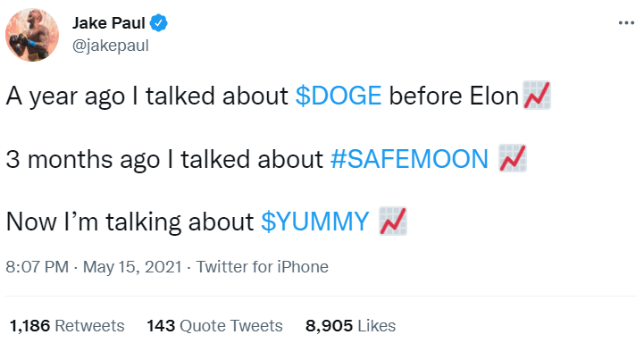Viewport: 644px width, 343px height.
Task: Open the $YUMMY cashtag link
Action: click(x=315, y=222)
